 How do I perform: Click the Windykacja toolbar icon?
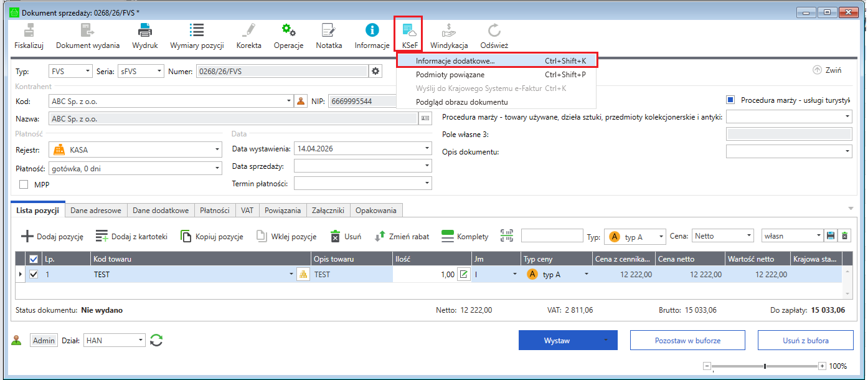click(x=449, y=30)
